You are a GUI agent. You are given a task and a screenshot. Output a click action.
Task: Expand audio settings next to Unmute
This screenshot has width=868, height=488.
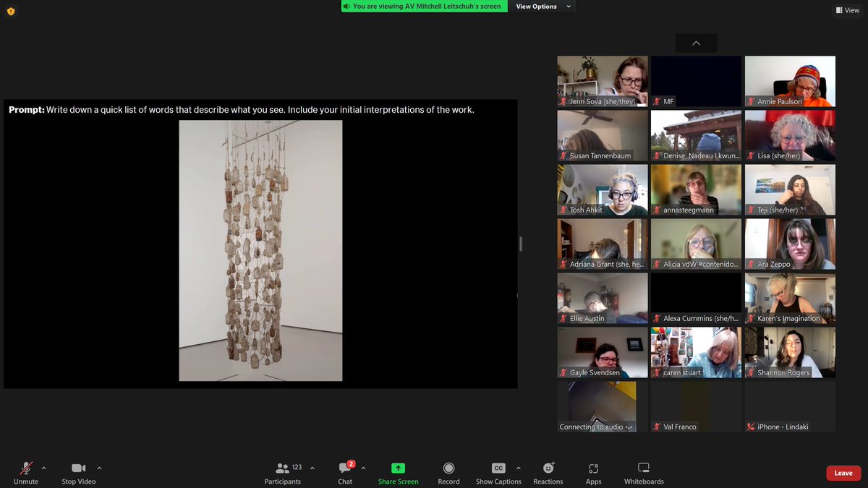point(42,467)
